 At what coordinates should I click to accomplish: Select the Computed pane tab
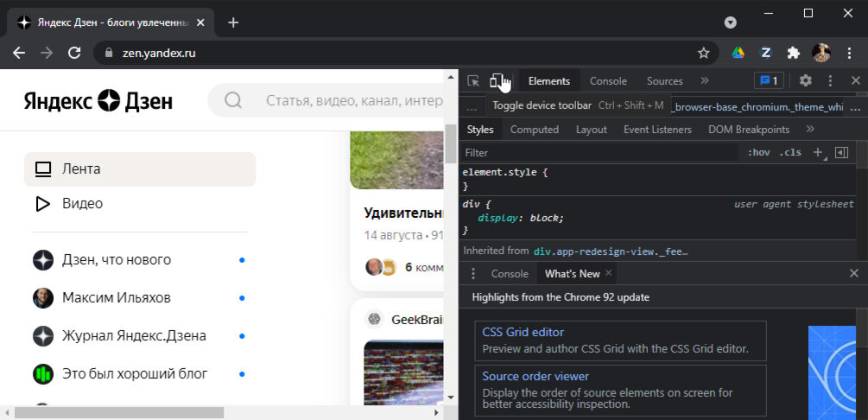[x=535, y=129]
